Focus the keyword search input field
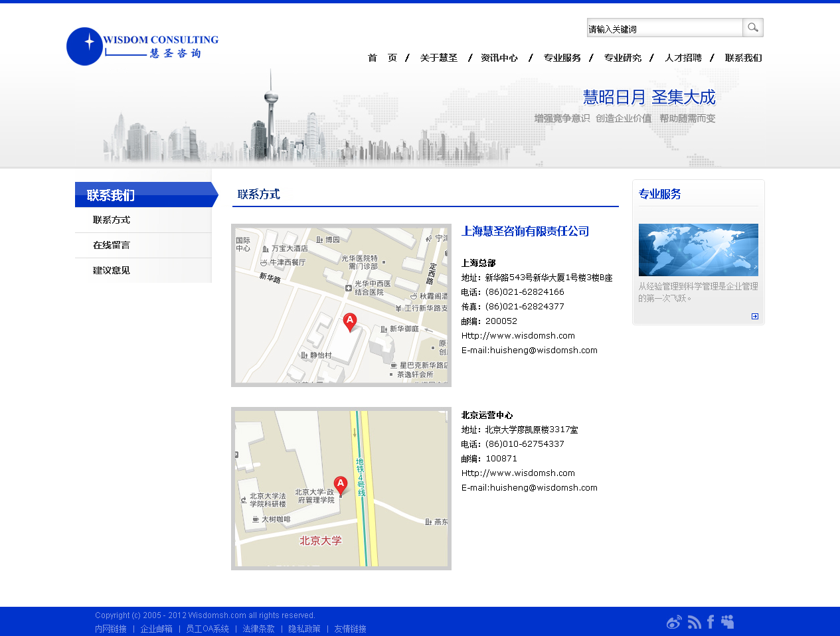This screenshot has width=840, height=636. point(664,29)
